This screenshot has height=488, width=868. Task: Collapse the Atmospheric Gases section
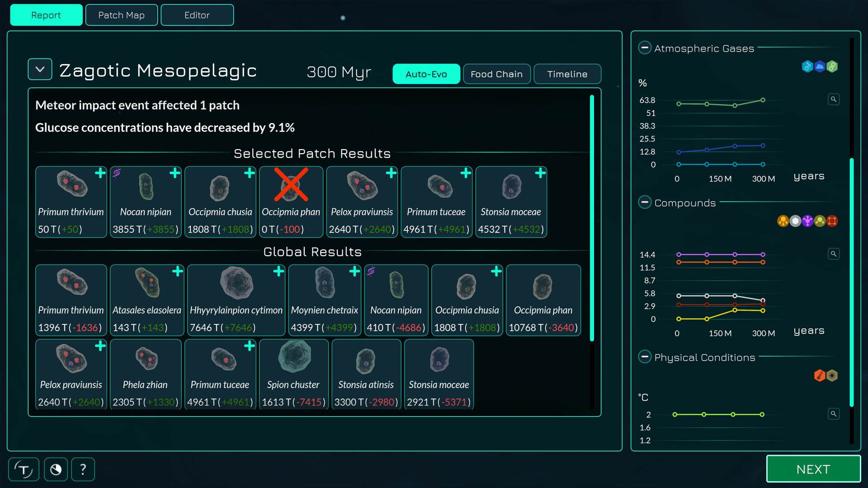click(x=645, y=47)
